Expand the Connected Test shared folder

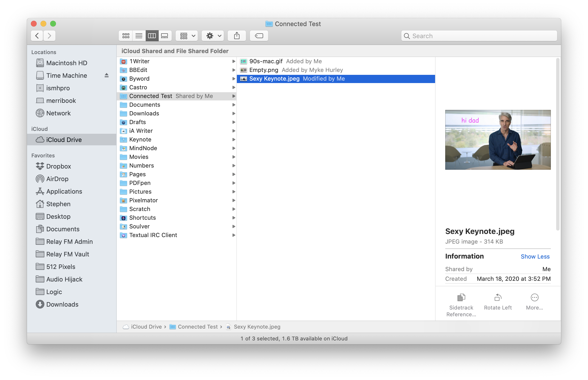[x=233, y=96]
